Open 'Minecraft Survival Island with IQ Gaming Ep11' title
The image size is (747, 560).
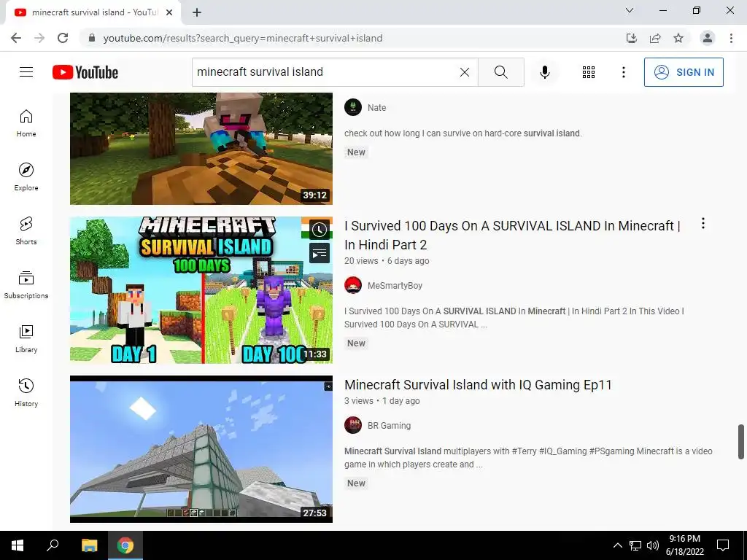click(478, 385)
